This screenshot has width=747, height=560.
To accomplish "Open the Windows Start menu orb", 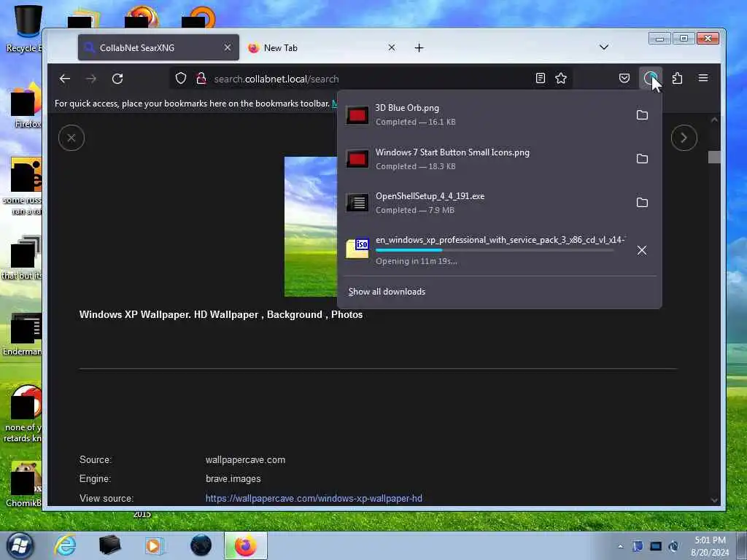I will click(20, 545).
